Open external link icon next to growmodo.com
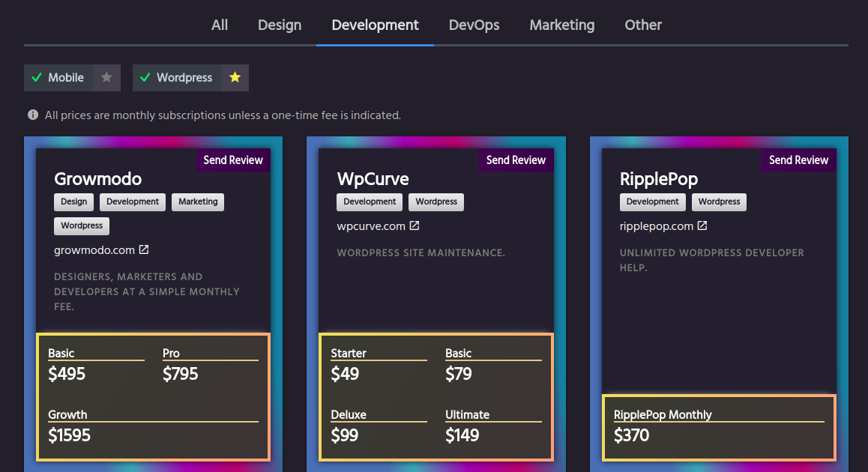 click(x=144, y=249)
